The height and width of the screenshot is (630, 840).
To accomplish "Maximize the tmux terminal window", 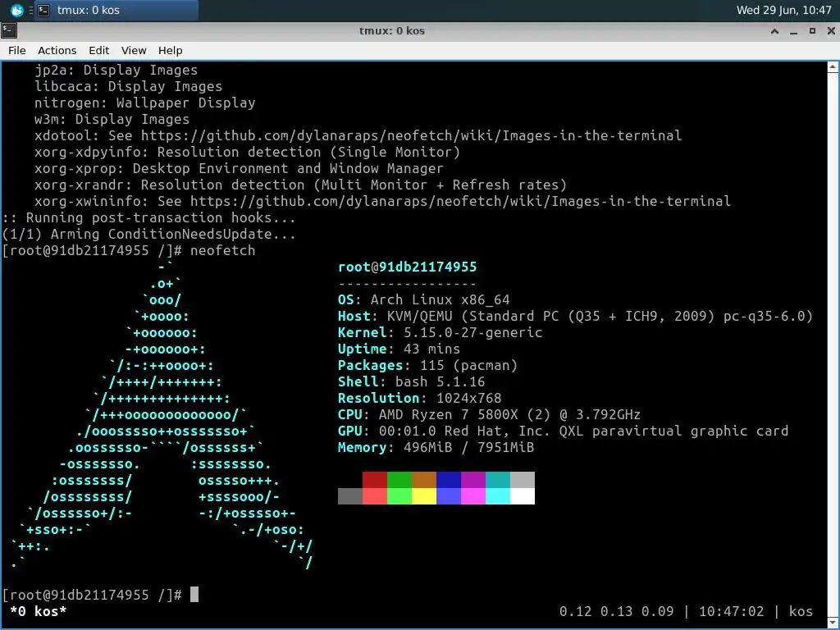I will point(812,31).
